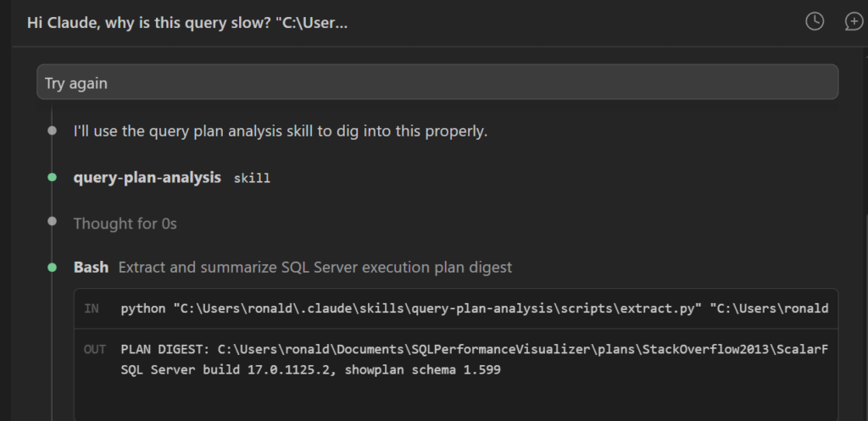Click the gray dot beside Thought for 0s

[52, 222]
